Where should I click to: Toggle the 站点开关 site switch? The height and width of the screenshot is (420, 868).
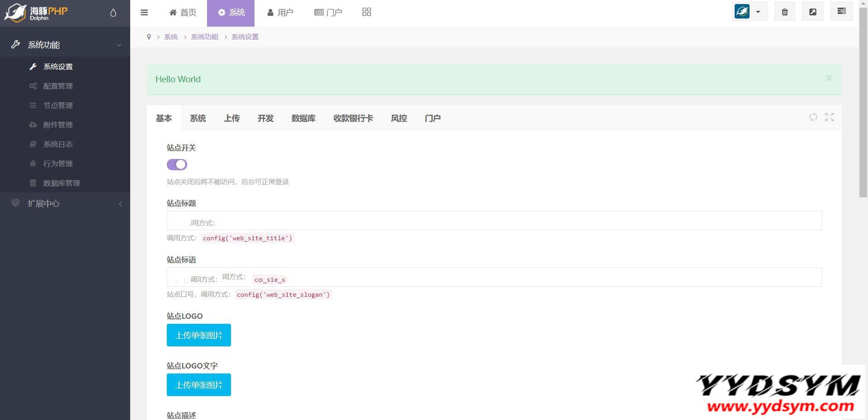point(177,165)
